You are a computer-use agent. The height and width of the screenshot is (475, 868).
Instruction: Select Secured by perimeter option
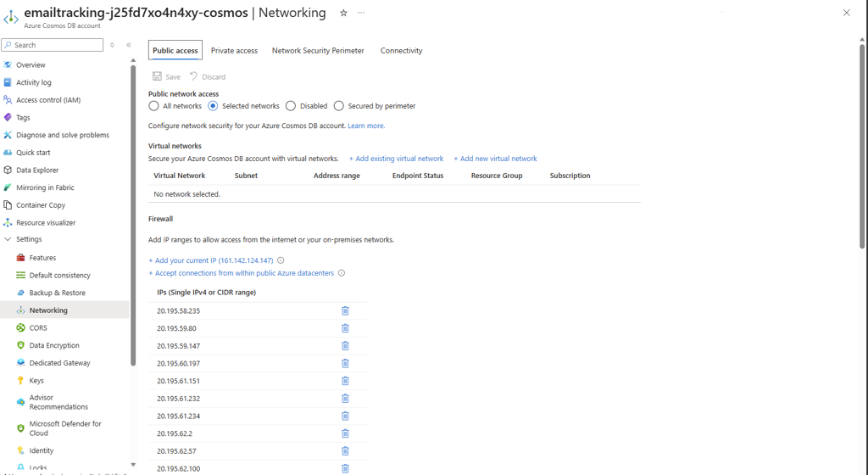tap(339, 106)
